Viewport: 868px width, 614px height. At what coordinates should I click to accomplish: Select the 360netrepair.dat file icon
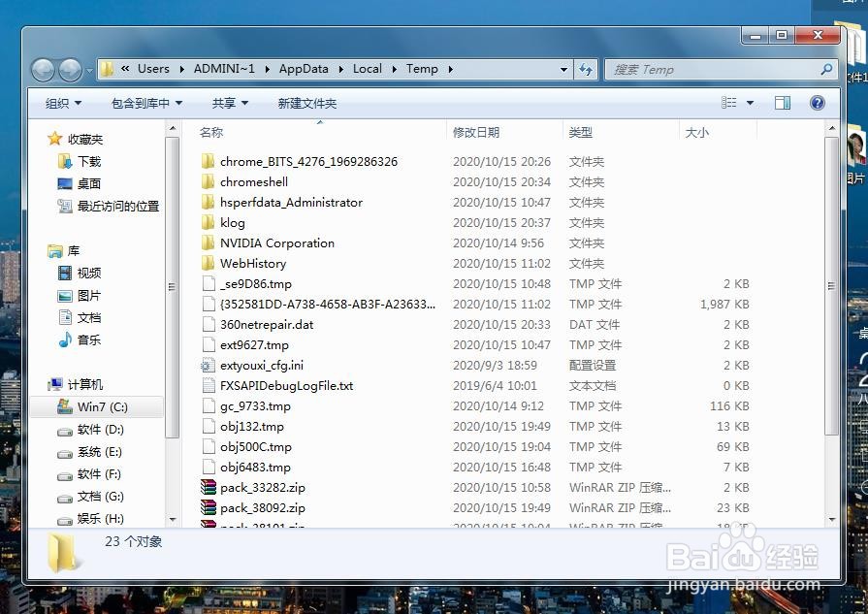tap(209, 324)
